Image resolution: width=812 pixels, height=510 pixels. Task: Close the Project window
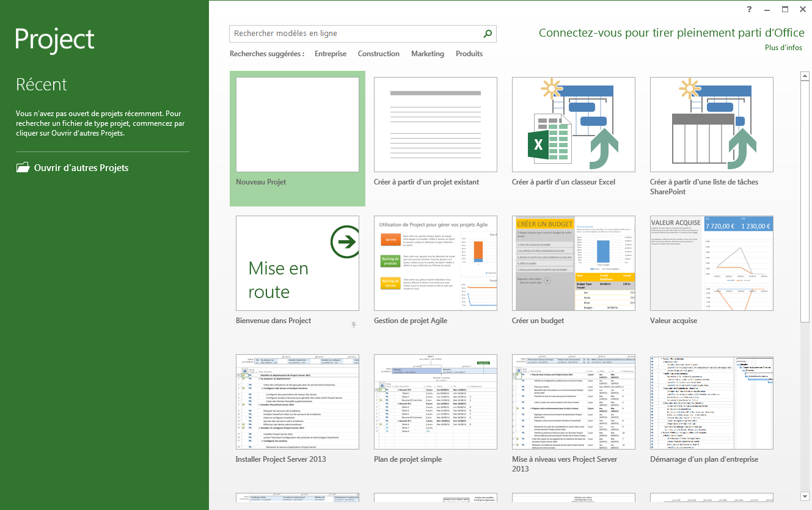tap(802, 9)
